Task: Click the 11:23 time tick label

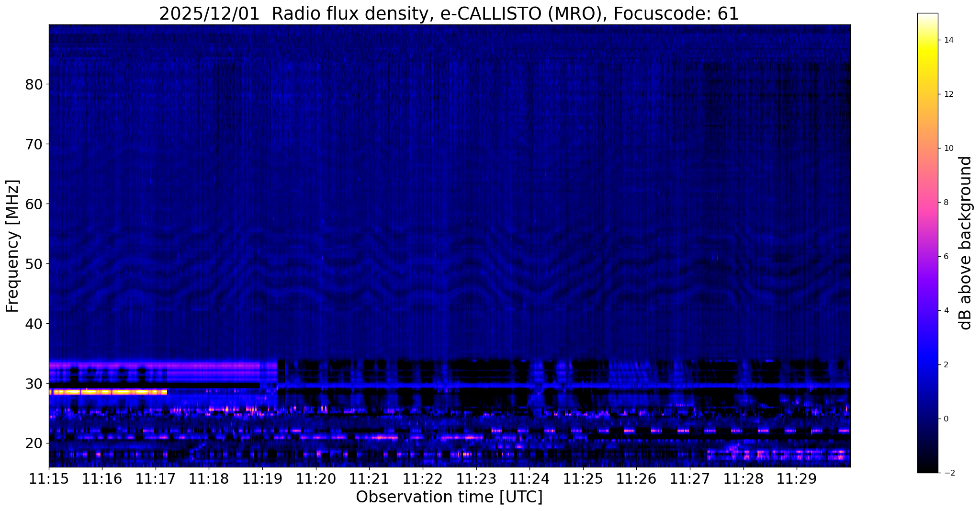Action: (476, 478)
